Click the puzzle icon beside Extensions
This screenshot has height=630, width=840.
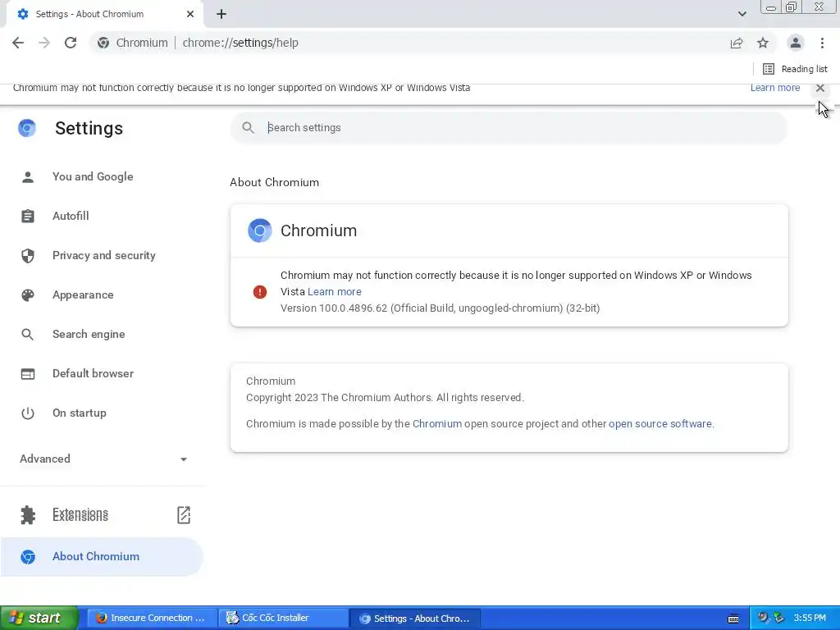(x=28, y=515)
